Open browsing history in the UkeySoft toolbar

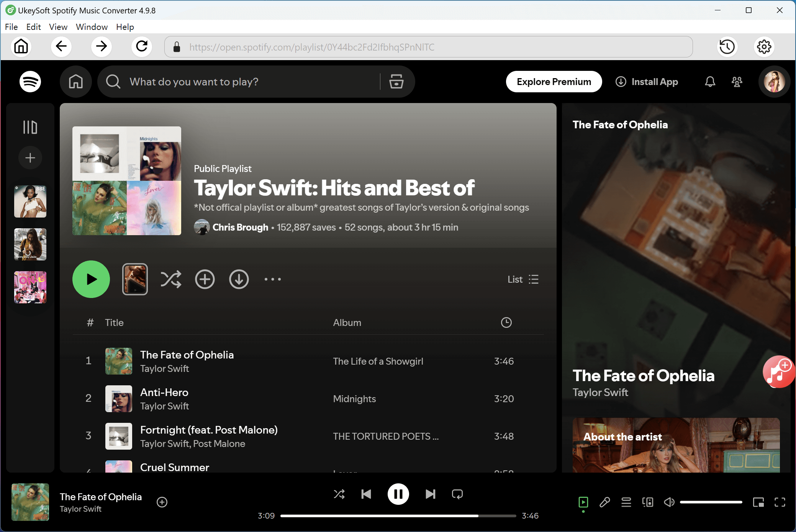coord(727,47)
